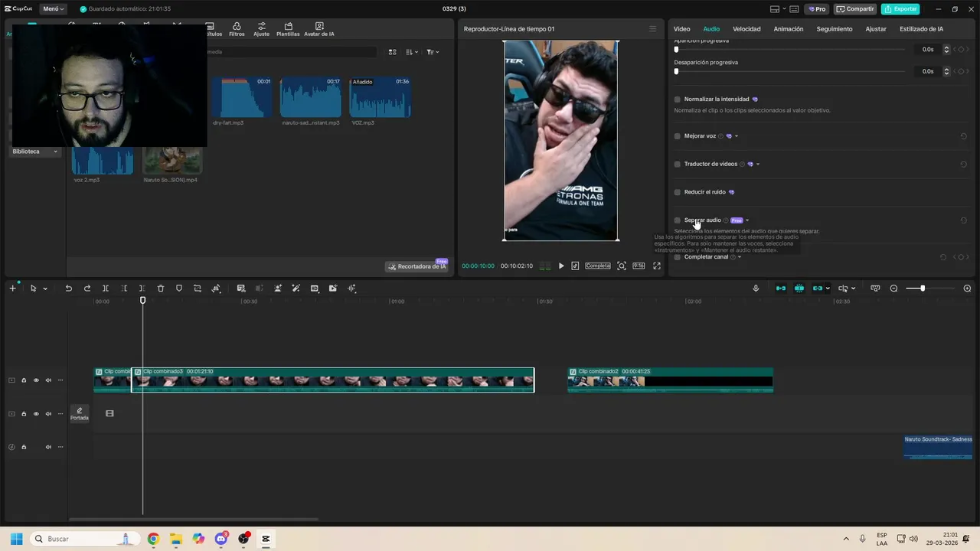Open the Animación tab
Screen dimensions: 980x551
(x=788, y=29)
